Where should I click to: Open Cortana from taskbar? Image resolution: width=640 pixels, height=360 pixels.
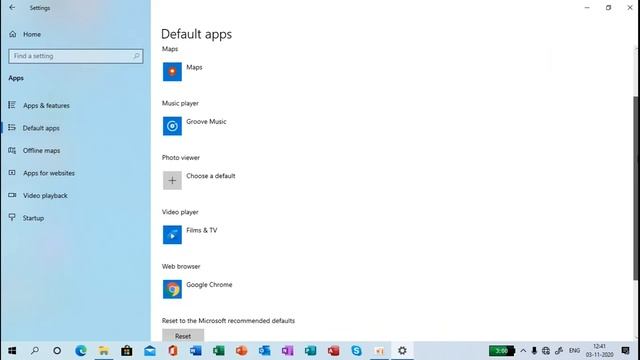(x=57, y=351)
